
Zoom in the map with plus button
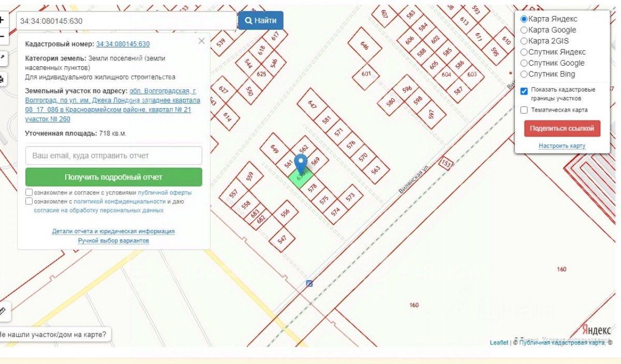2,21
